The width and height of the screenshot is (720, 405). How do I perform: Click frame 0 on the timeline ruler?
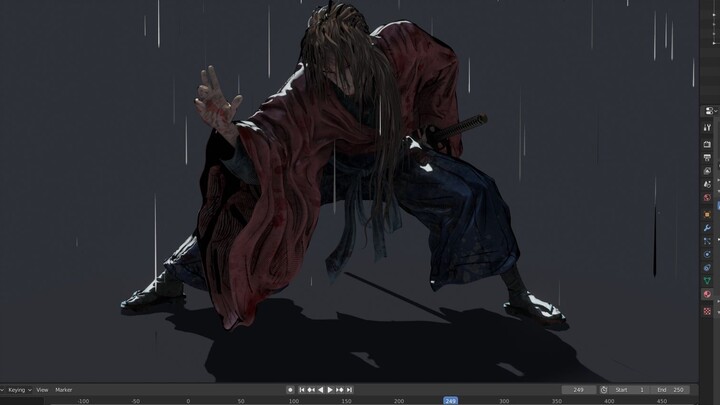coord(188,401)
